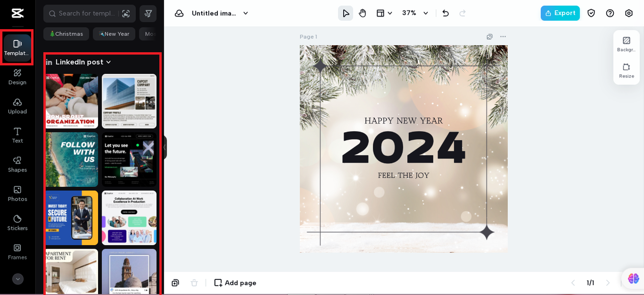Open the template filter button

click(x=148, y=14)
